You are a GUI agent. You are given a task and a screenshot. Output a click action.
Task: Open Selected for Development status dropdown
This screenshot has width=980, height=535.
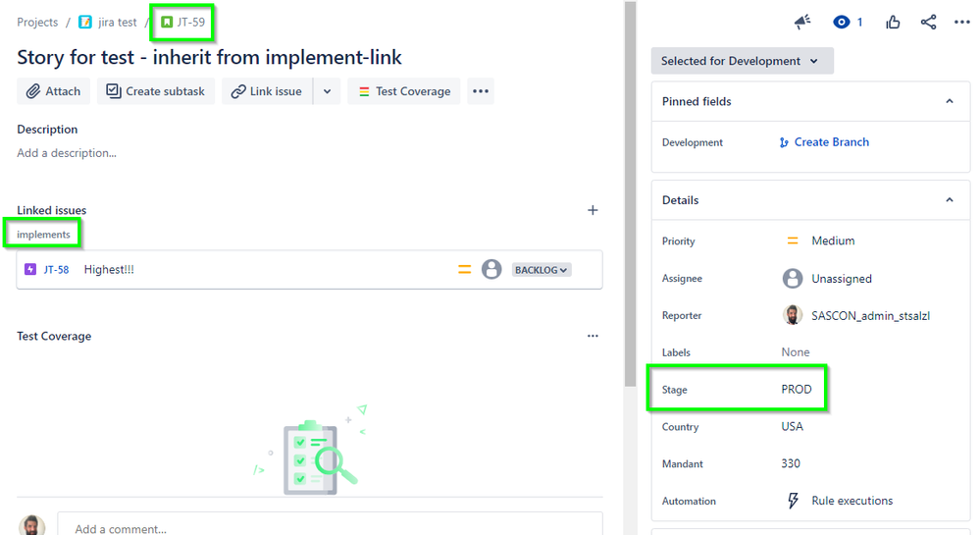(742, 61)
